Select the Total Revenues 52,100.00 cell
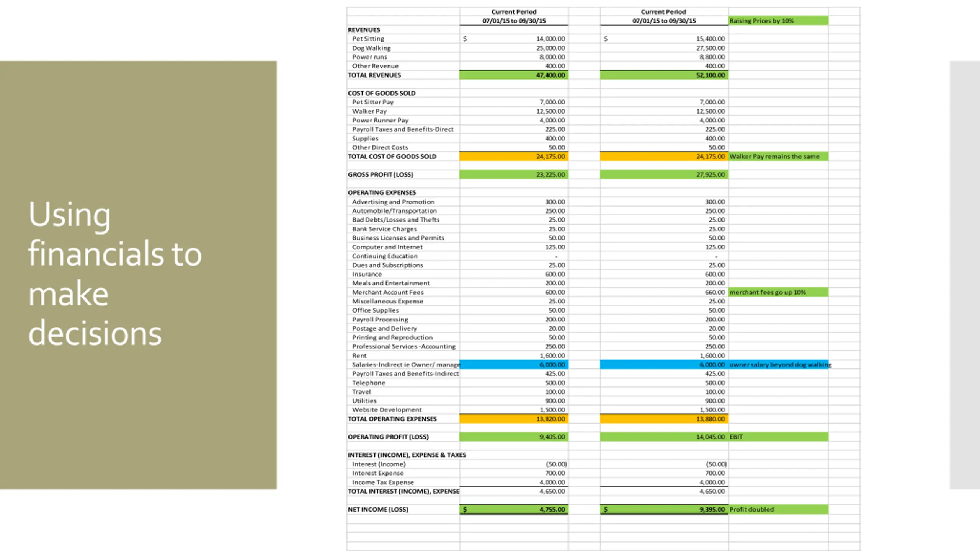The height and width of the screenshot is (551, 980). pos(664,75)
